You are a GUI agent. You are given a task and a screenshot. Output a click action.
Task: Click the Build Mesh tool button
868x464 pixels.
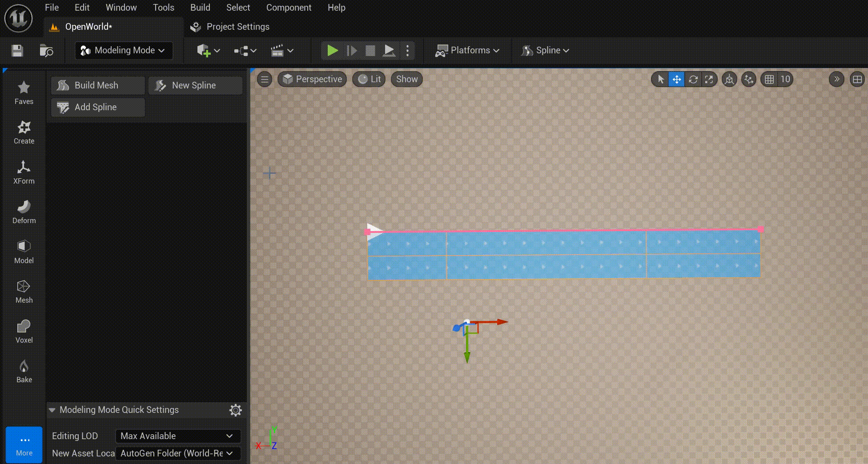98,85
